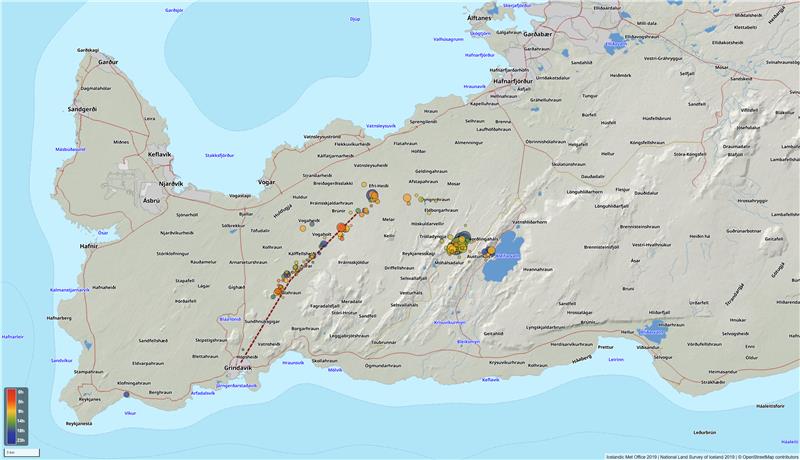The width and height of the screenshot is (800, 460).
Task: Click the orange earthquake marker near Vogaholt
Action: 341,228
